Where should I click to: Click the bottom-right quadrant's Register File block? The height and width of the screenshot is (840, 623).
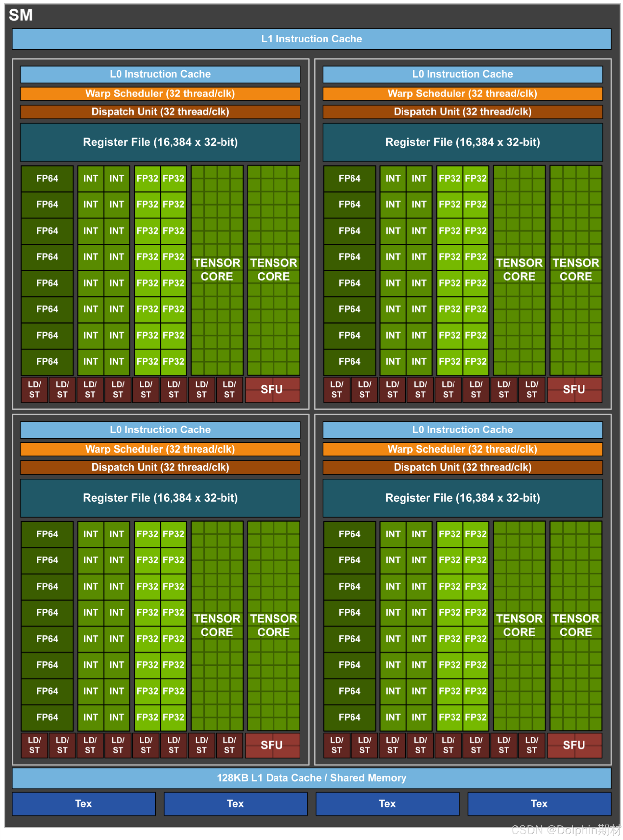(463, 498)
